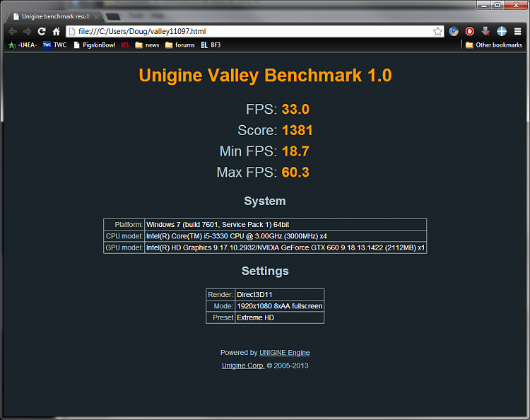The height and width of the screenshot is (420, 530).
Task: Select the Unigine benchmark result tab
Action: pos(54,16)
